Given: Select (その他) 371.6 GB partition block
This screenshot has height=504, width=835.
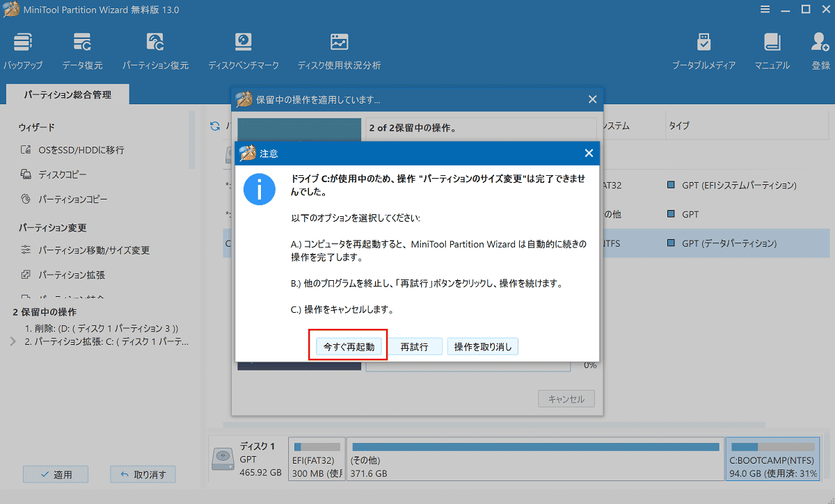Looking at the screenshot, I should [x=534, y=460].
